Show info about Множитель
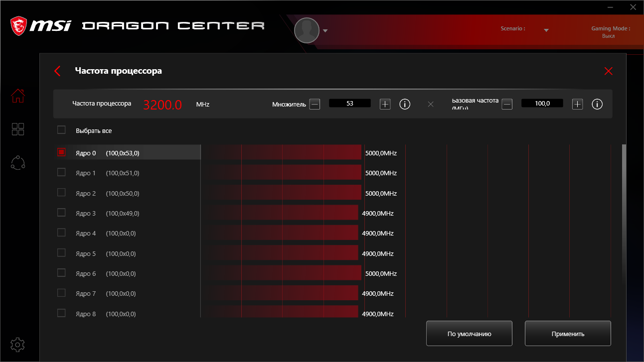 click(x=405, y=104)
